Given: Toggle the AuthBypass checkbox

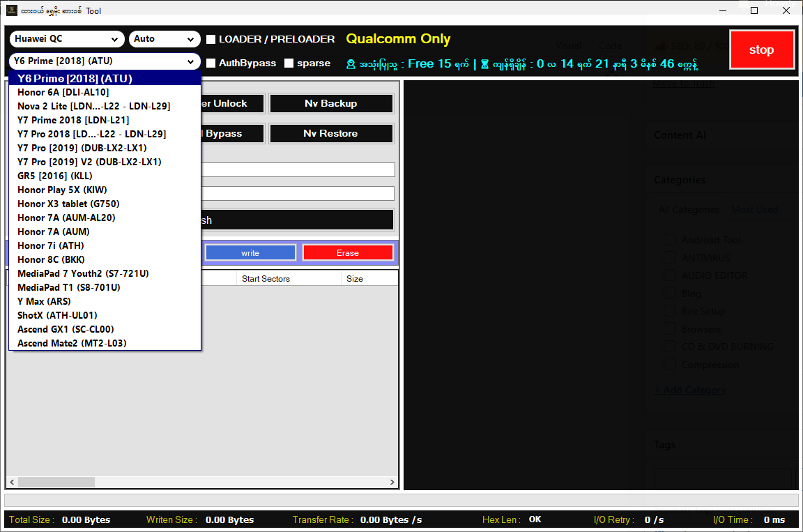Looking at the screenshot, I should tap(211, 63).
